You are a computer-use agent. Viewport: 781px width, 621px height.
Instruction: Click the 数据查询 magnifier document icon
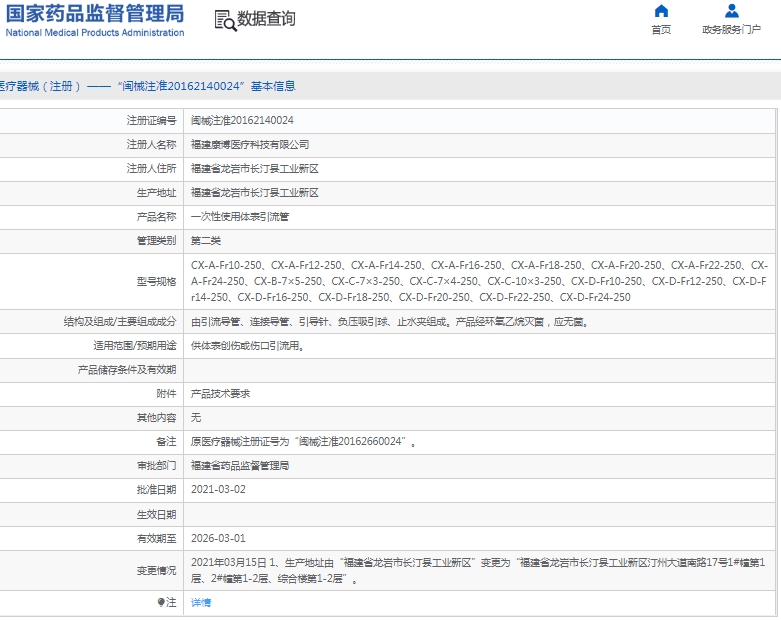(225, 21)
